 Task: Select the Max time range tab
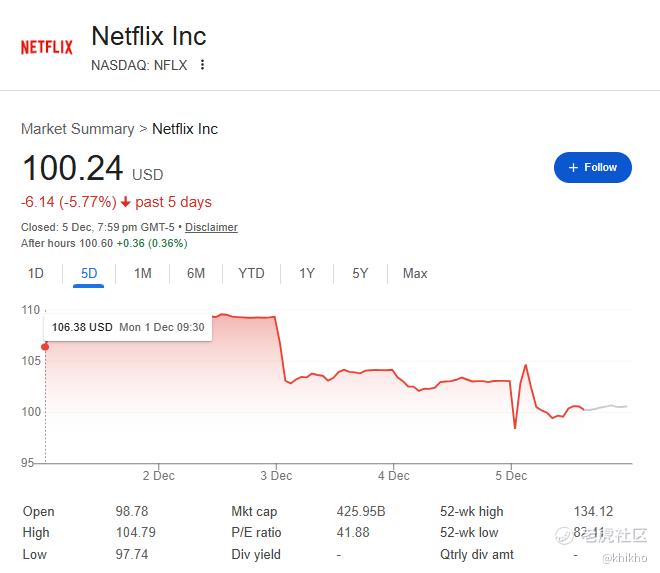[415, 273]
